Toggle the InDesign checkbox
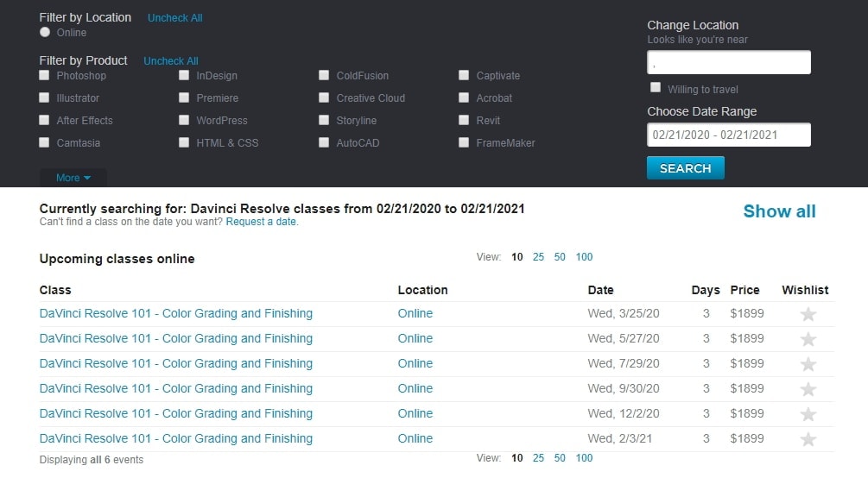Screen dimensions: 868x478 pos(184,75)
